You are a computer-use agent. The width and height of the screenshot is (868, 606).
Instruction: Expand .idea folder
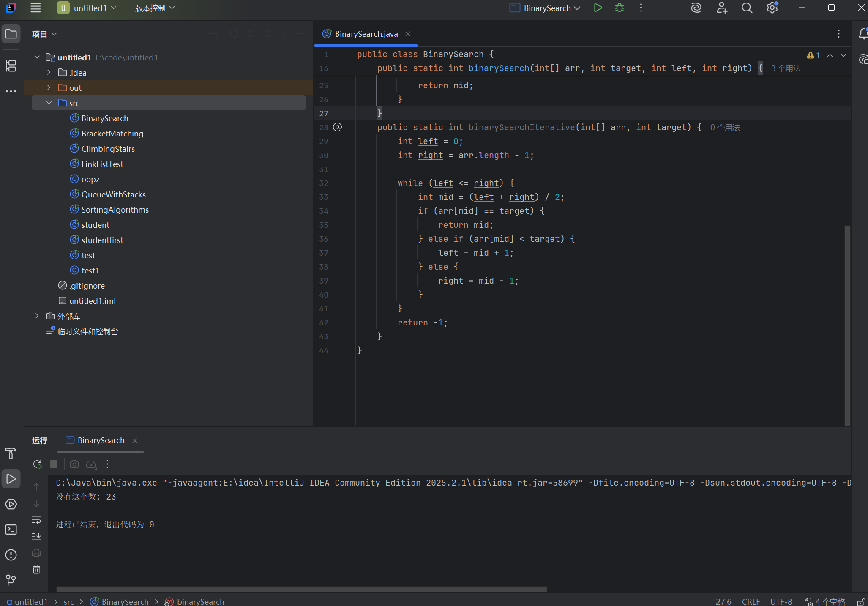pos(49,72)
